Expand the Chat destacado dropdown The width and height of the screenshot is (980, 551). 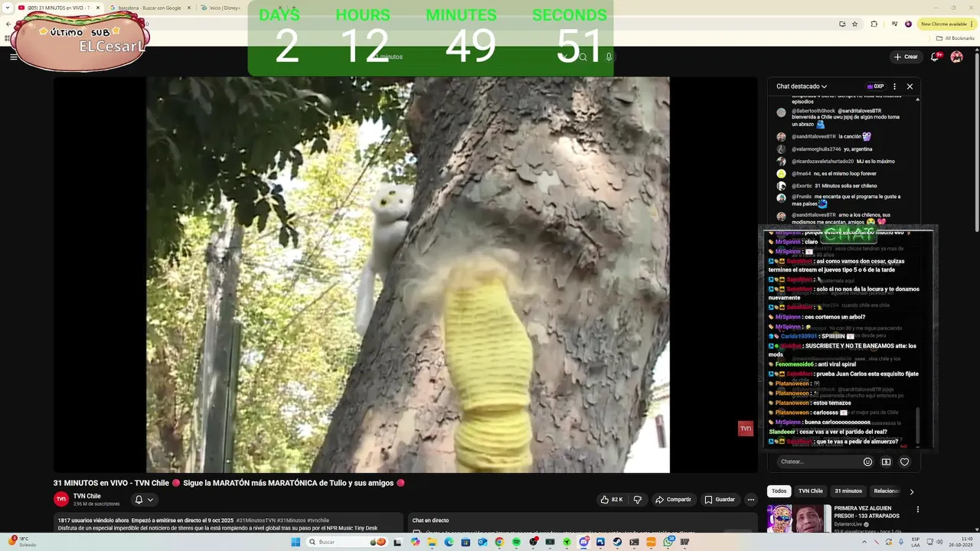tap(802, 86)
